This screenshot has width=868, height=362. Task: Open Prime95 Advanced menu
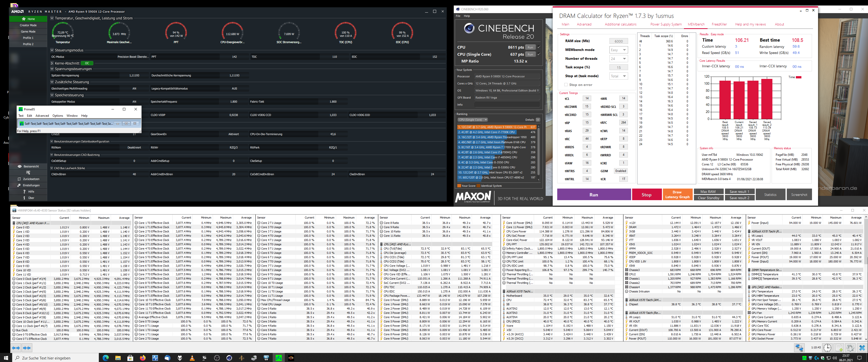[x=42, y=115]
